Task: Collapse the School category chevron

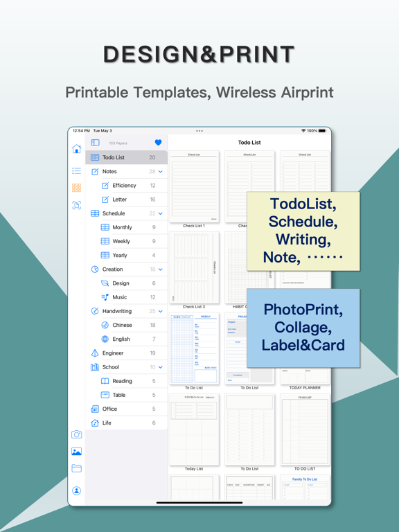Action: coord(161,367)
